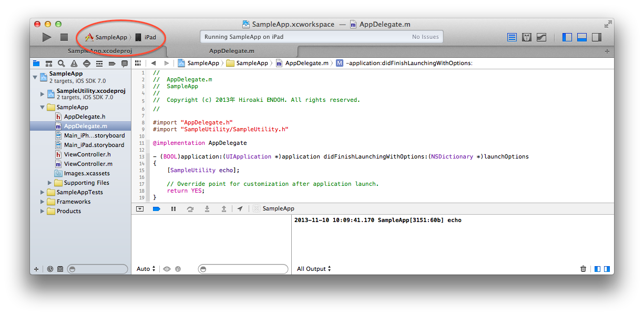Pause program execution in the debug bar
Screen dimensions: 644x316
[173, 209]
